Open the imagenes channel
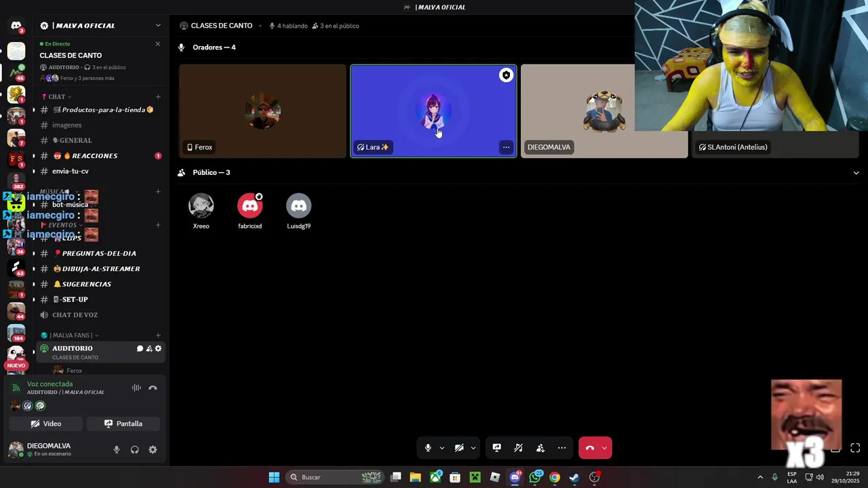Screen dimensions: 868x488 pyautogui.click(x=98, y=125)
